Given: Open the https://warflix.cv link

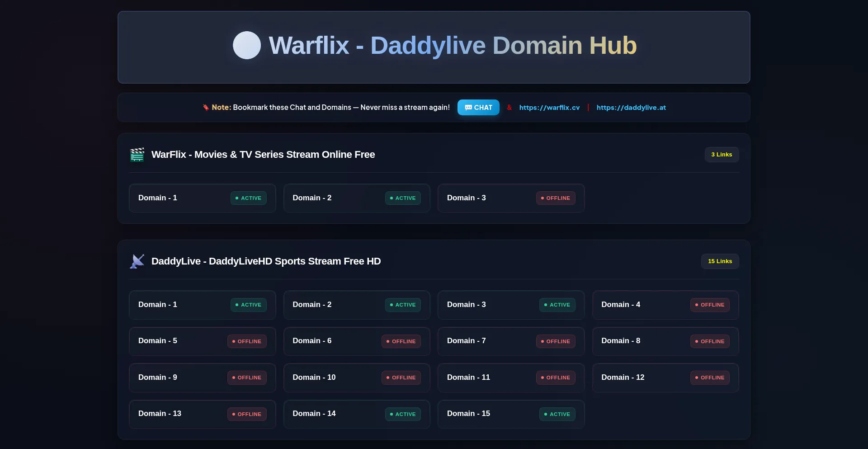Looking at the screenshot, I should tap(549, 108).
